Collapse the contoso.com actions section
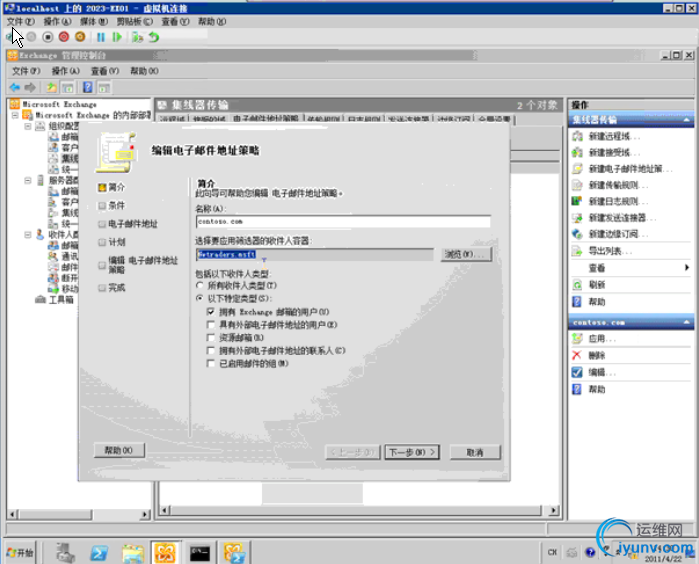Viewport: 699px width, 564px height. (x=686, y=322)
